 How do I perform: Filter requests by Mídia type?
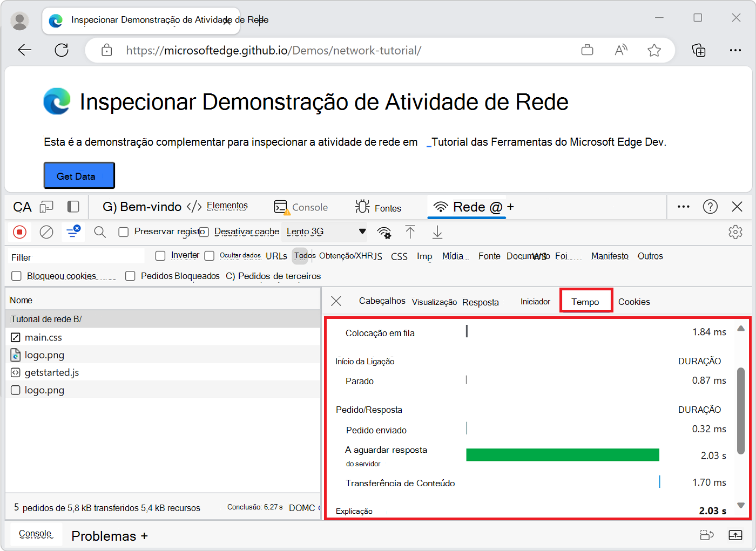453,256
